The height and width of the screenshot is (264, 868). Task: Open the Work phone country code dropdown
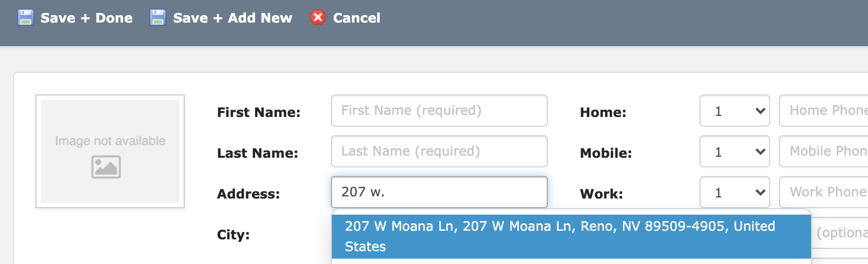click(735, 192)
